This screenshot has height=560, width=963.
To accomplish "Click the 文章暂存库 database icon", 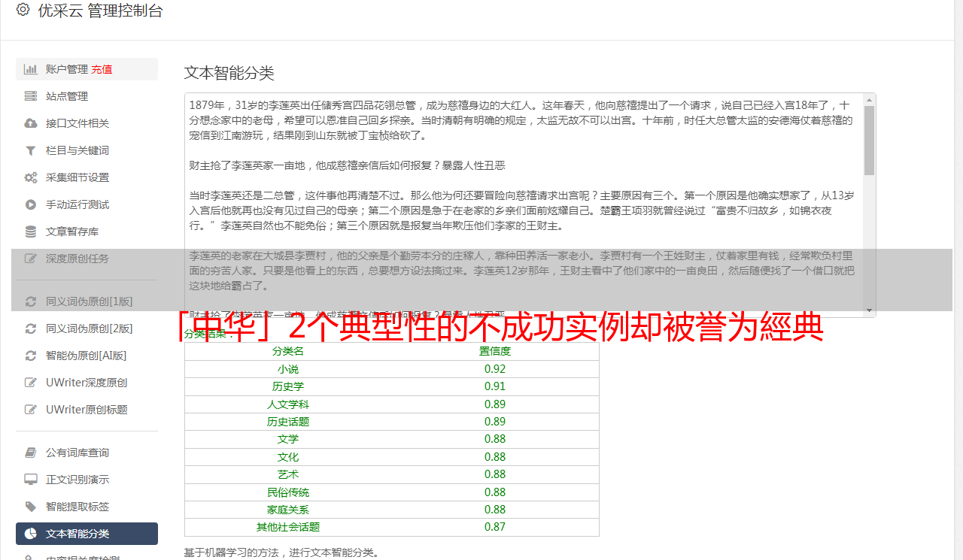I will [31, 232].
